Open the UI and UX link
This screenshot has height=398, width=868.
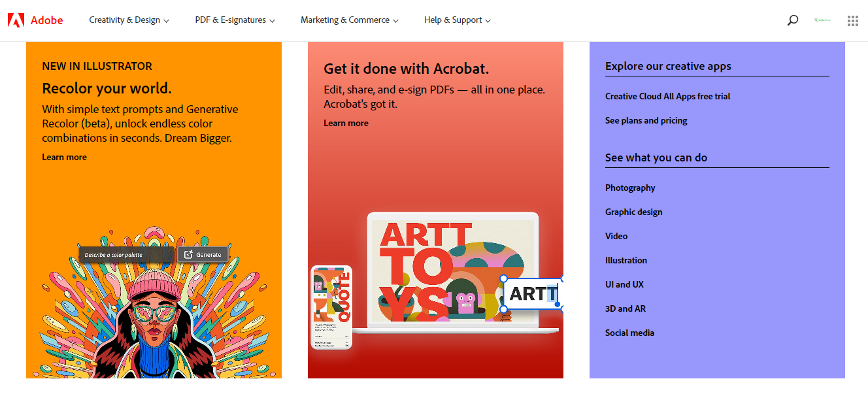click(x=625, y=284)
